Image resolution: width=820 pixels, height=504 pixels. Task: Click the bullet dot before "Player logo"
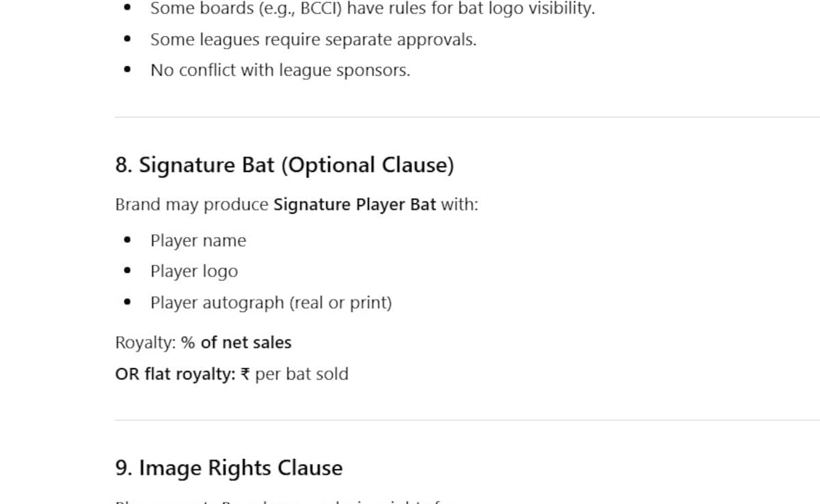128,271
